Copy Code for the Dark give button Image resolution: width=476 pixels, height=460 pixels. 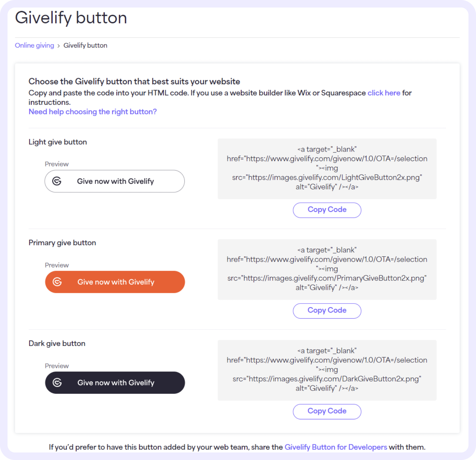[x=327, y=411]
